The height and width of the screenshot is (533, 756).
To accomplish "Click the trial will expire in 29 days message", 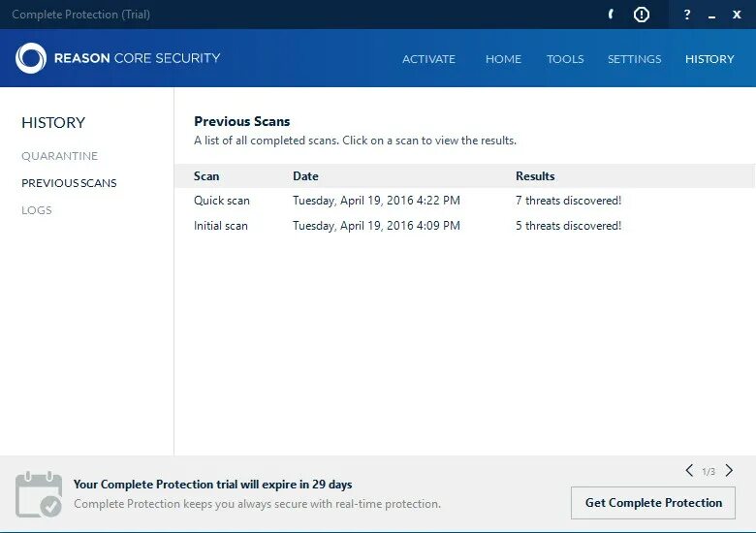I will coord(212,485).
